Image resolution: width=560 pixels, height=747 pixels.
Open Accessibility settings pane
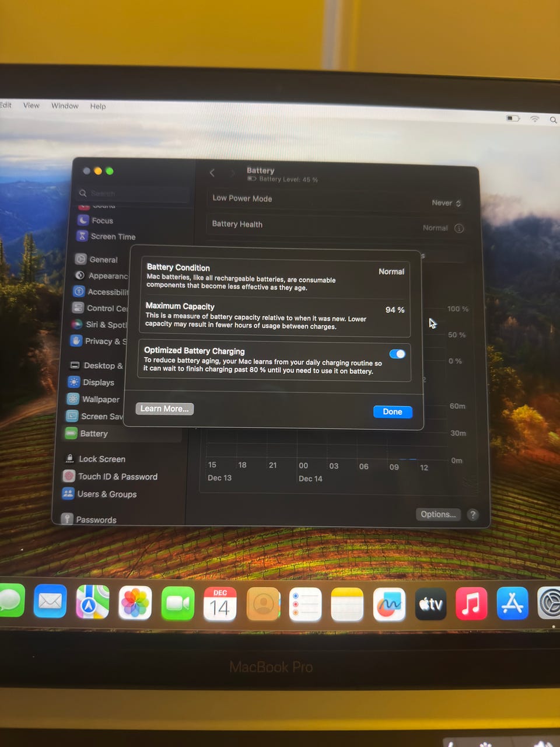click(100, 292)
